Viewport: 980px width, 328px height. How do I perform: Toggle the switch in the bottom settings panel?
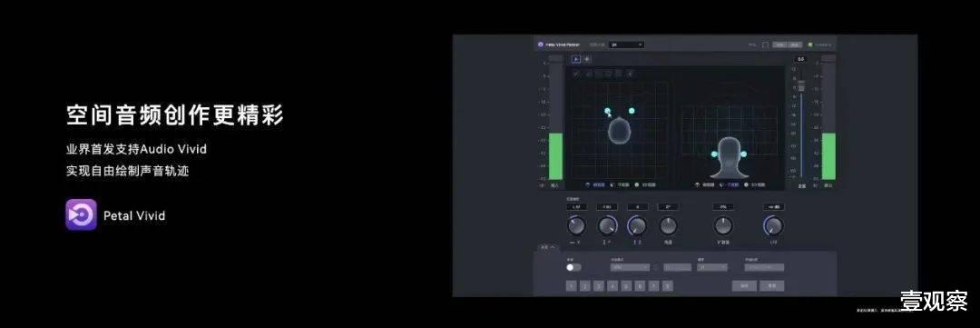pos(573,267)
